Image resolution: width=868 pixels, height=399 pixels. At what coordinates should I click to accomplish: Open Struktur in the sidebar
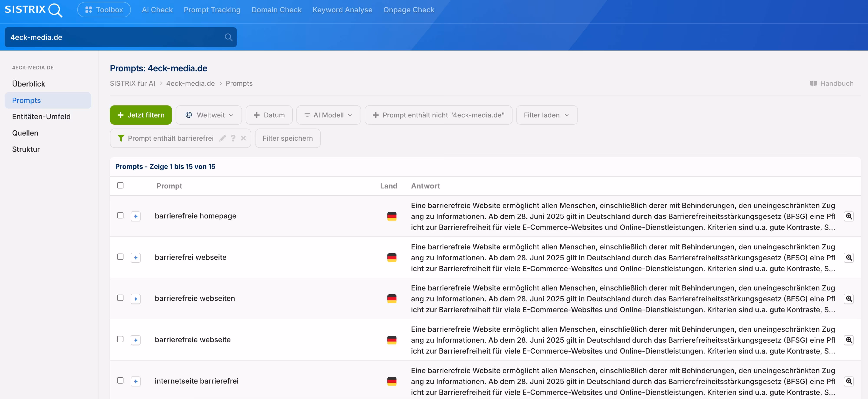[48, 149]
